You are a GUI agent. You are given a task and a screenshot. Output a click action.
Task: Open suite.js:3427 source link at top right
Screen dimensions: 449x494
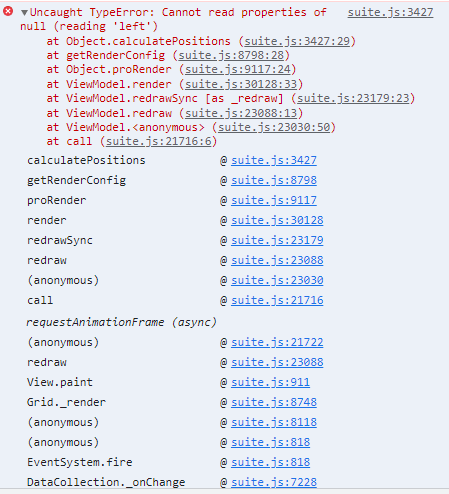[390, 13]
